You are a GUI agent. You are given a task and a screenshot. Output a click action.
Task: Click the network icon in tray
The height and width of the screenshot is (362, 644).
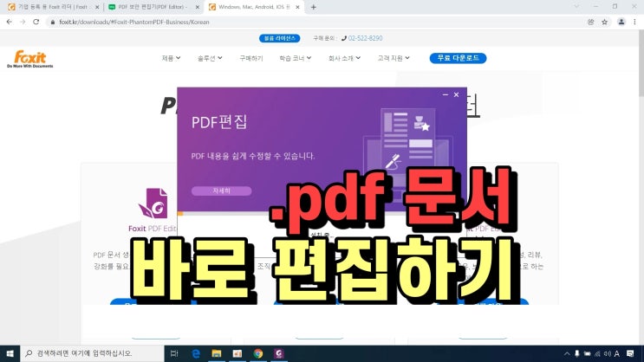[x=597, y=354]
